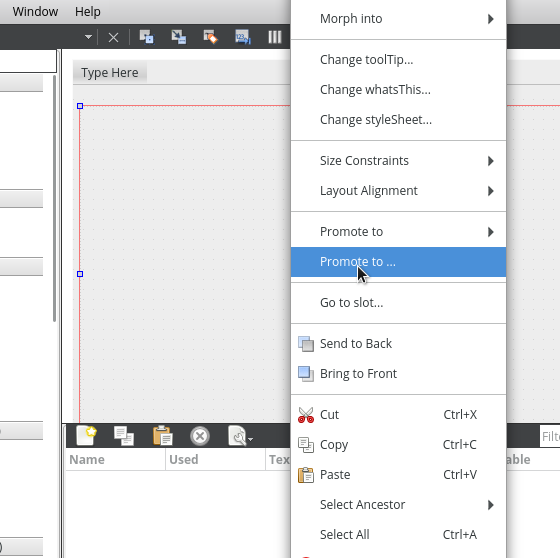
Task: Select Send to Back
Action: (398, 344)
